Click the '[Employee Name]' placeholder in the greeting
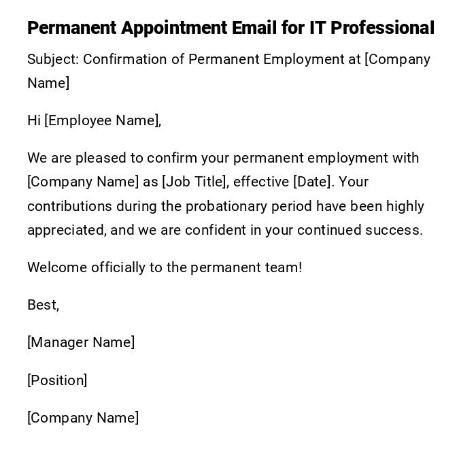The height and width of the screenshot is (460, 476). (x=102, y=120)
